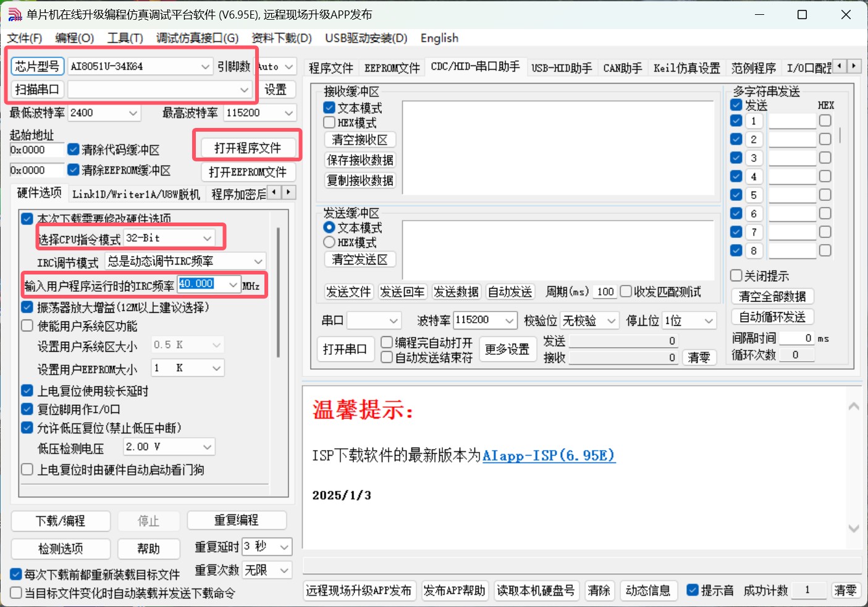Click left arrow beside 程序加密后 tab
868x607 pixels.
coord(276,192)
